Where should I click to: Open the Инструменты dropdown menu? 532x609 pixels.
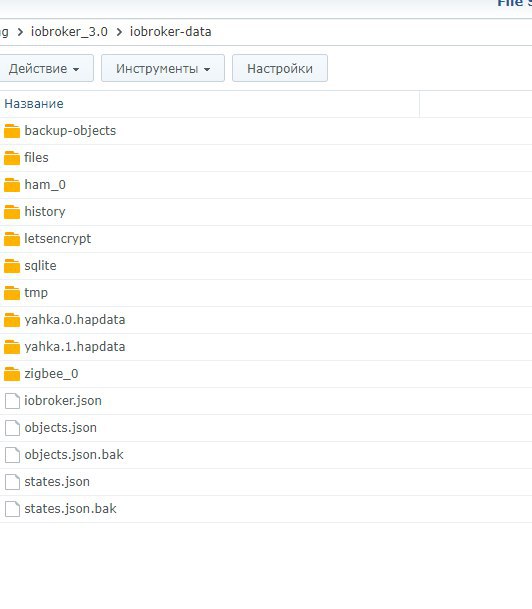coord(163,68)
